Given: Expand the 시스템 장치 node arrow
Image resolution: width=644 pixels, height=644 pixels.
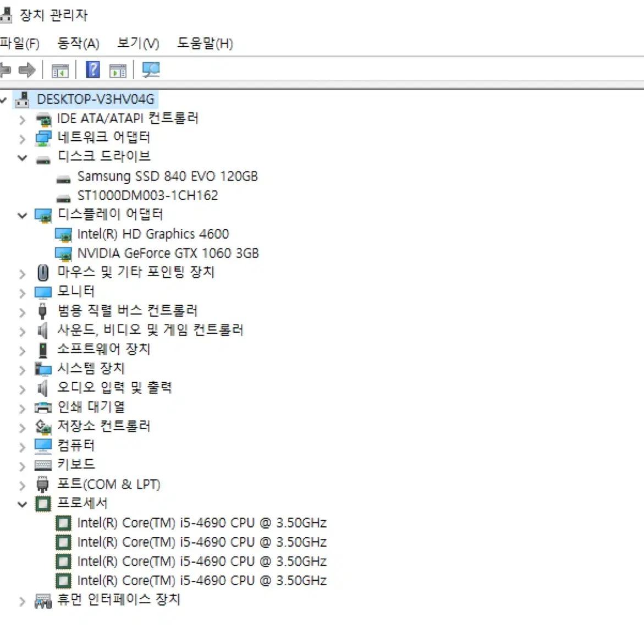Looking at the screenshot, I should (22, 370).
